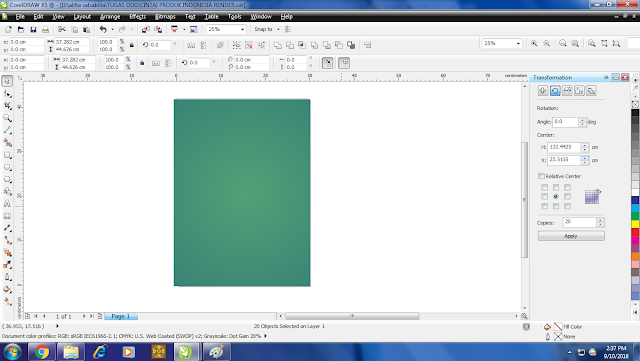Open the Rotate tab in Transformation docker

tap(555, 91)
